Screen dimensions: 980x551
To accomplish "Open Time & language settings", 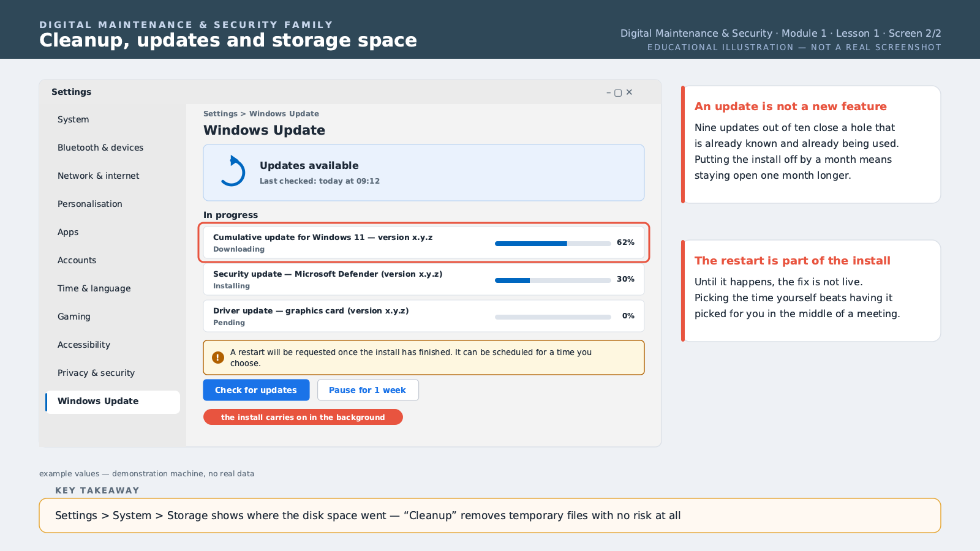I will tap(113, 288).
